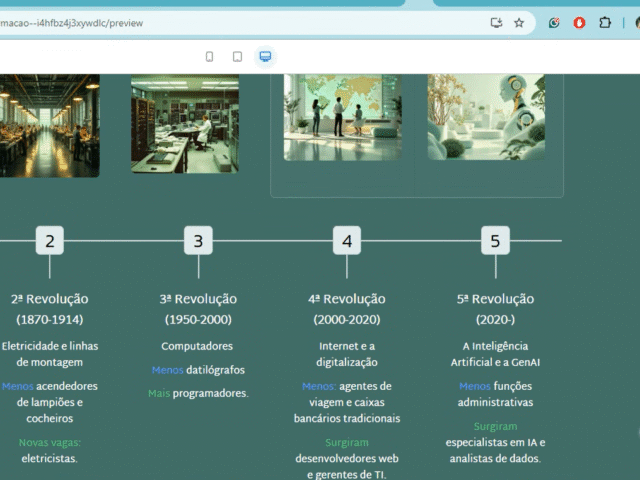Click the 5ª Revolução heading
The width and height of the screenshot is (640, 480).
495,299
